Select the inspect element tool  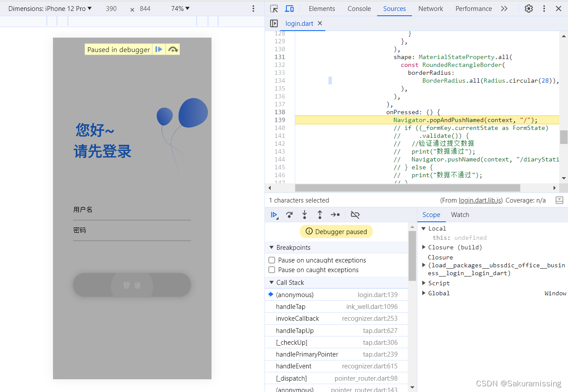[x=274, y=8]
